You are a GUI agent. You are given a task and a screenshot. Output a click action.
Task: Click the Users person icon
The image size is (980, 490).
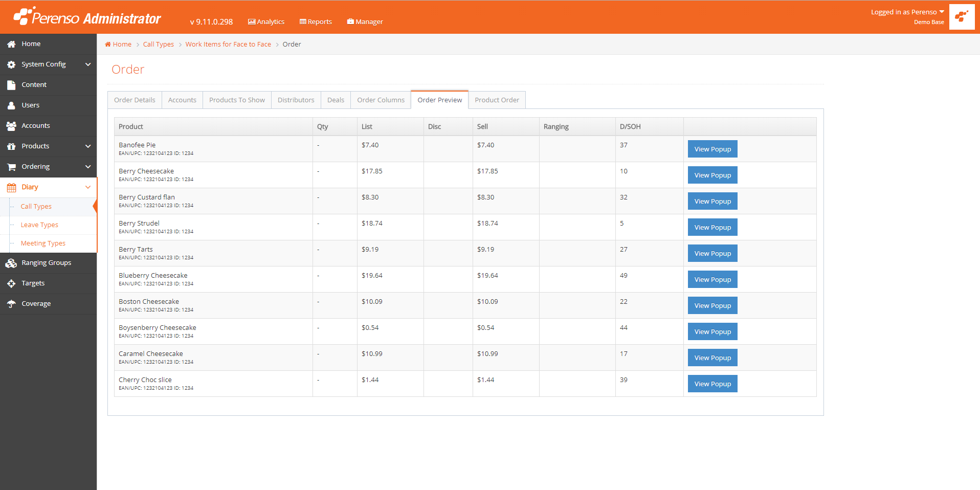[x=11, y=106]
